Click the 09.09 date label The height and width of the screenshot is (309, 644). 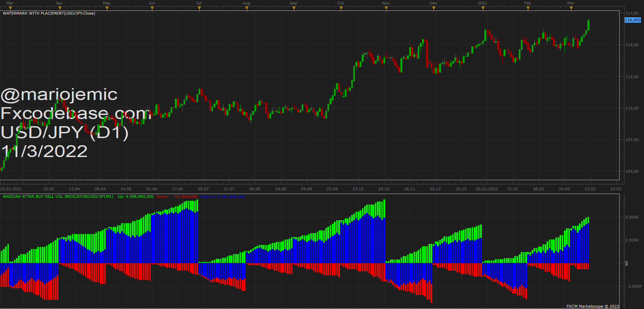tap(306, 189)
